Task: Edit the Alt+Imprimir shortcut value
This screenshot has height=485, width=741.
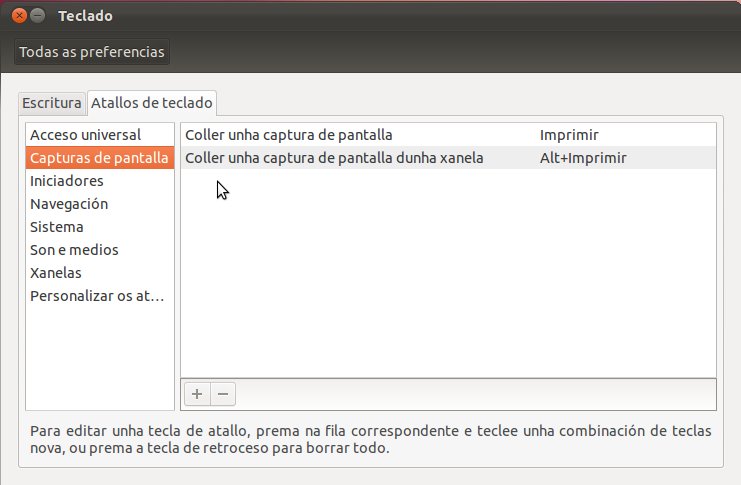Action: coord(583,158)
